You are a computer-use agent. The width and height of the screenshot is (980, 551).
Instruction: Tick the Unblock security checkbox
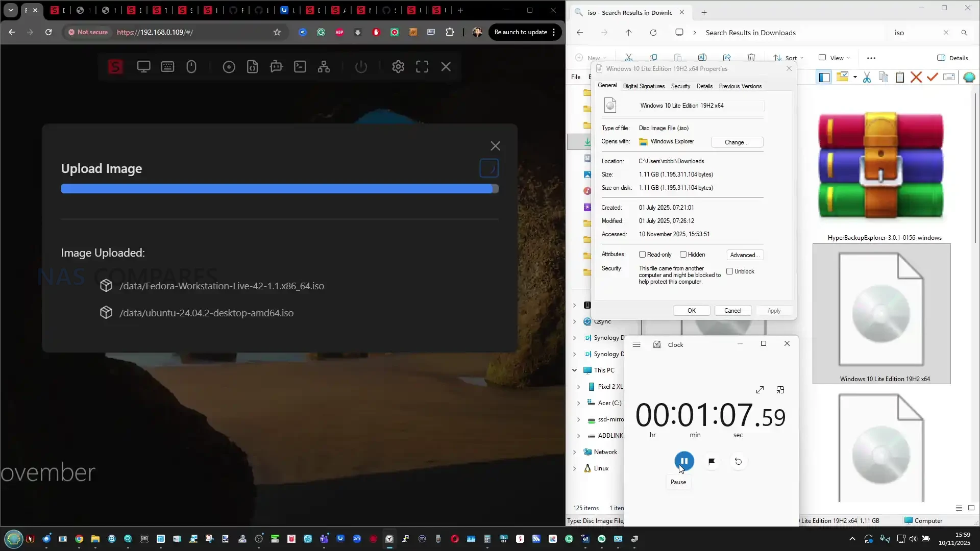coord(730,271)
